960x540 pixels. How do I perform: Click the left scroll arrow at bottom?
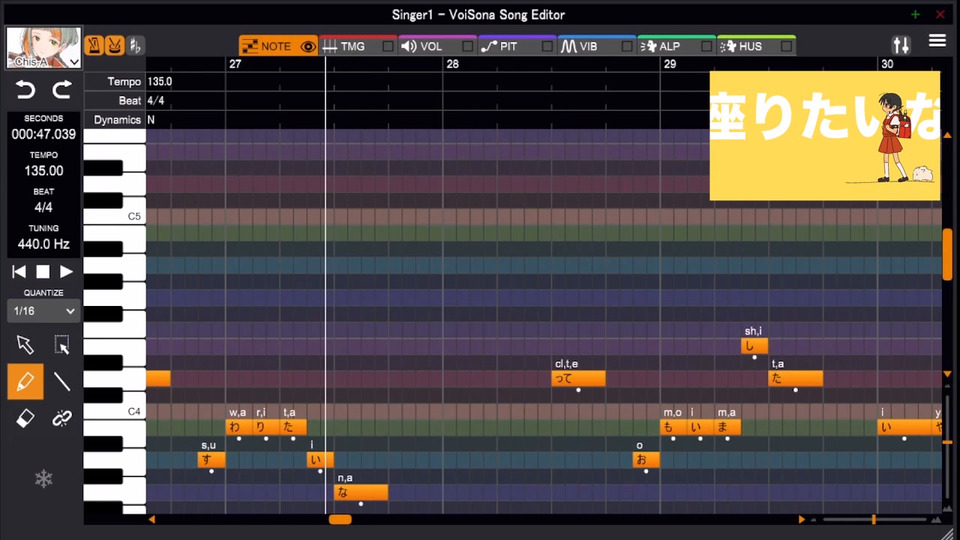[x=151, y=519]
